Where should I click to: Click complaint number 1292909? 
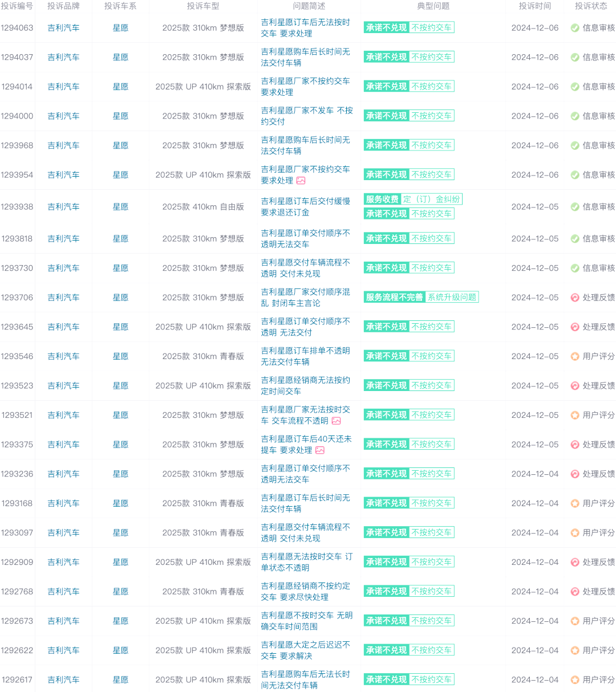[17, 562]
